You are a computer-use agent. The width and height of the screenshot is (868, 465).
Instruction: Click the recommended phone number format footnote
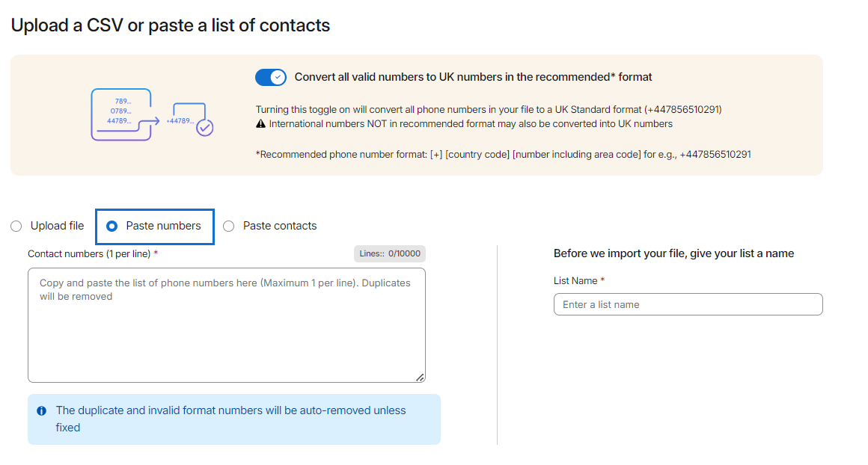(x=503, y=155)
